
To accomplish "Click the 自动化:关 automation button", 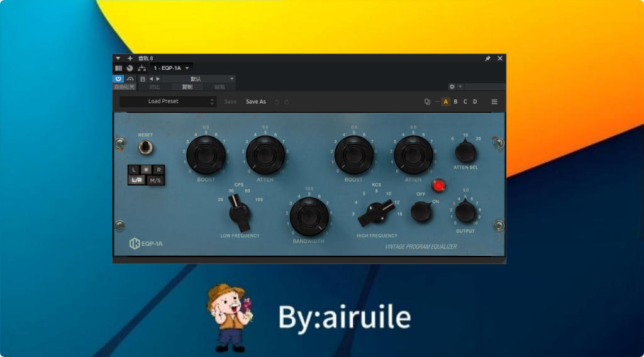I will point(124,87).
